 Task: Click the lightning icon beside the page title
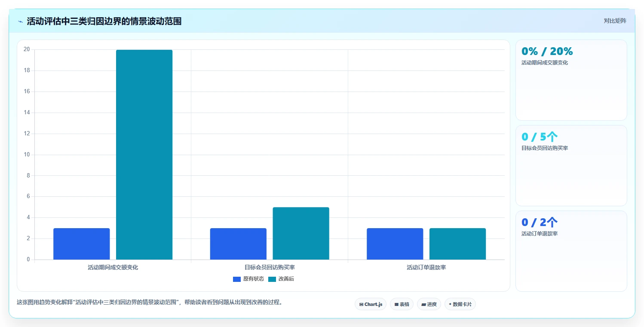[x=20, y=21]
